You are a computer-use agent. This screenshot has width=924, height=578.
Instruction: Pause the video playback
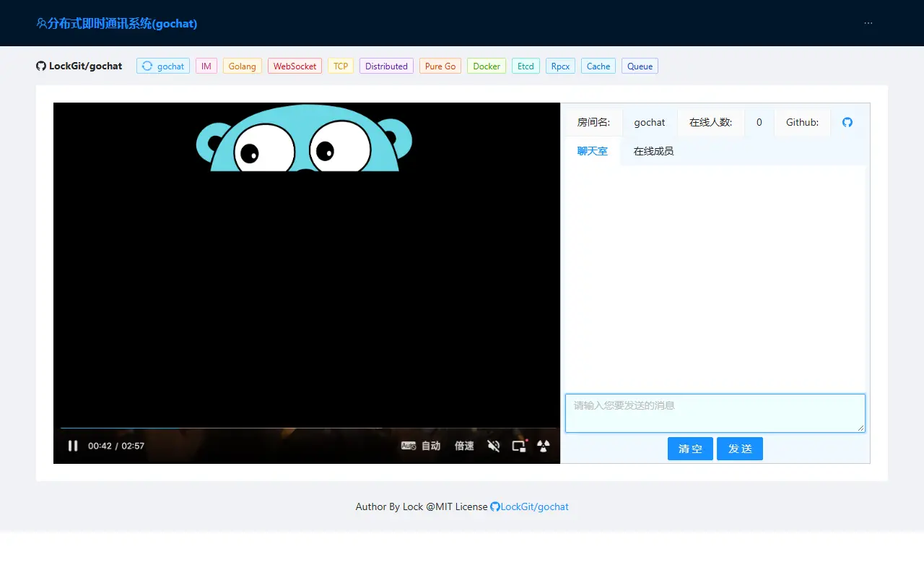click(73, 446)
